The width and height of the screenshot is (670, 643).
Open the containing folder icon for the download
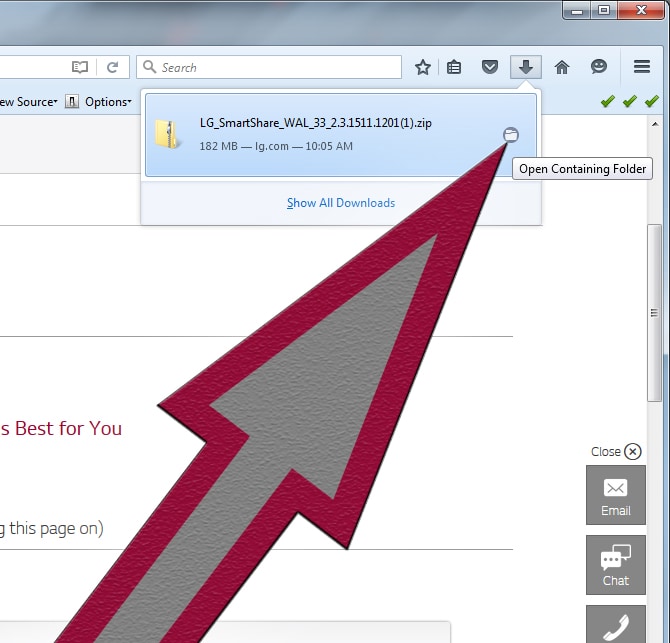coord(511,135)
